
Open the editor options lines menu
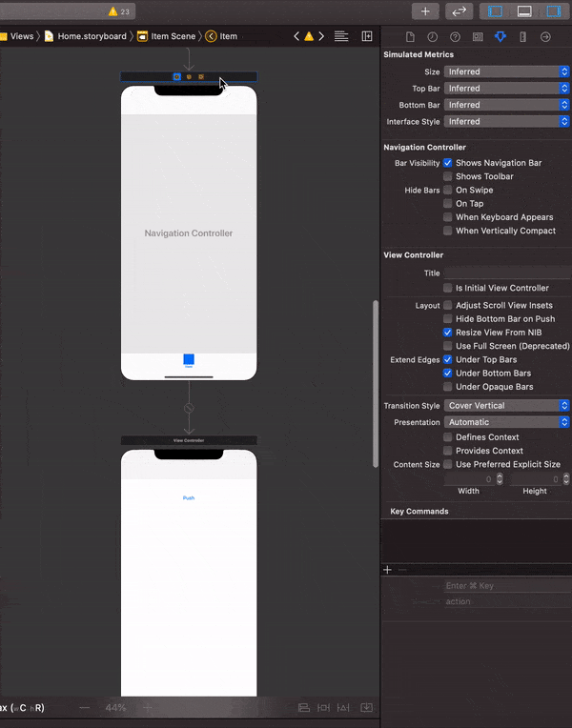341,36
